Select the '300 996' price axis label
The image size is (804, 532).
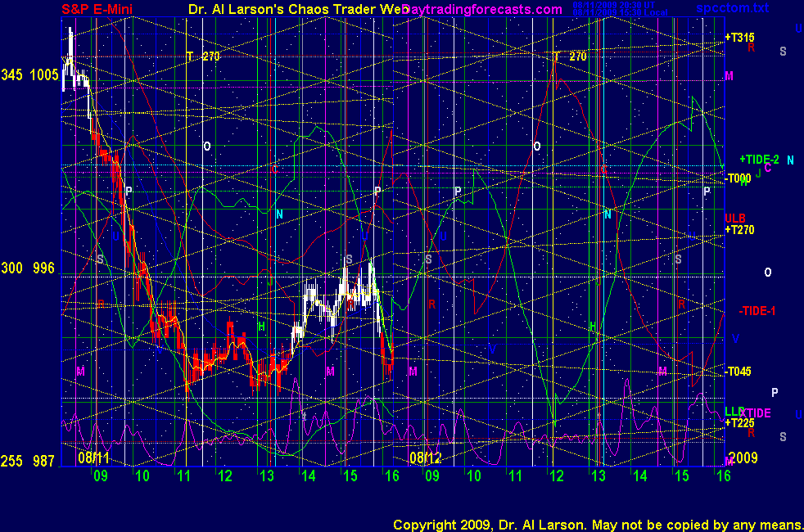(x=28, y=268)
